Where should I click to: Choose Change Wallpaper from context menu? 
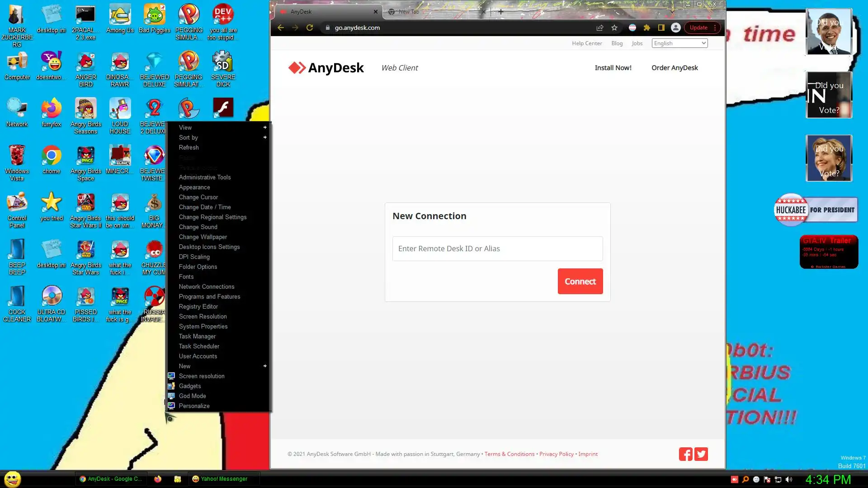tap(203, 237)
